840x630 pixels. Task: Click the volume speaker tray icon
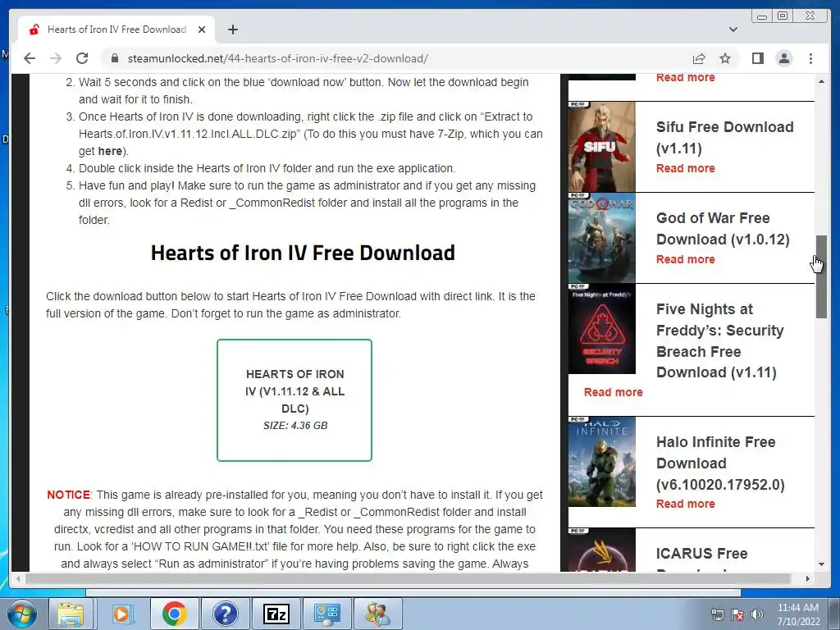pyautogui.click(x=756, y=614)
